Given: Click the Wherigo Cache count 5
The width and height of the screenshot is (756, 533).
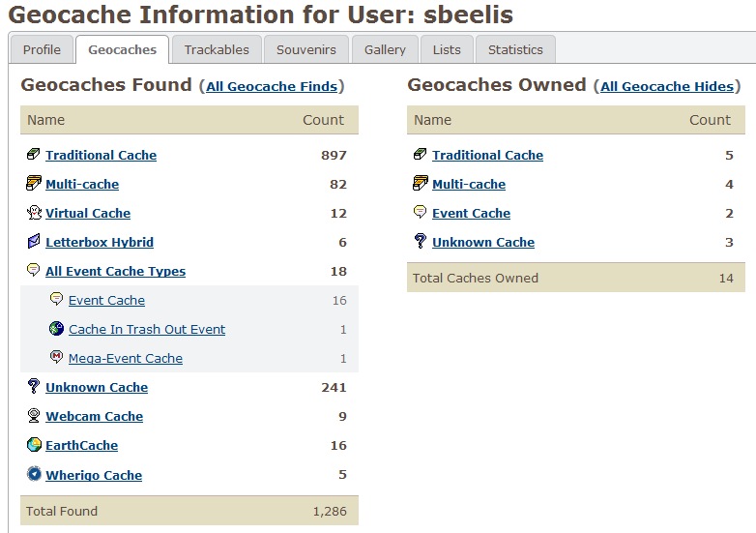Looking at the screenshot, I should pyautogui.click(x=342, y=475).
